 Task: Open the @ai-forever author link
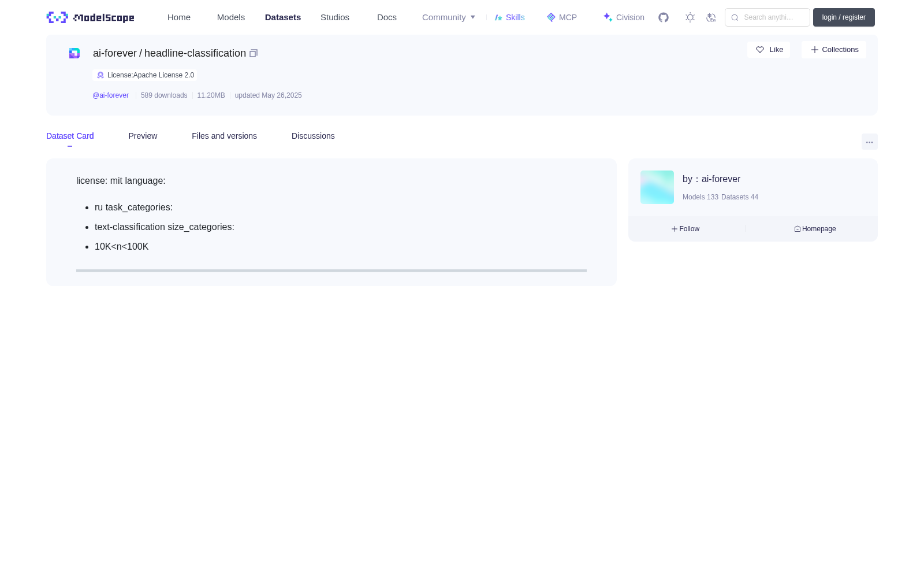[x=110, y=95]
